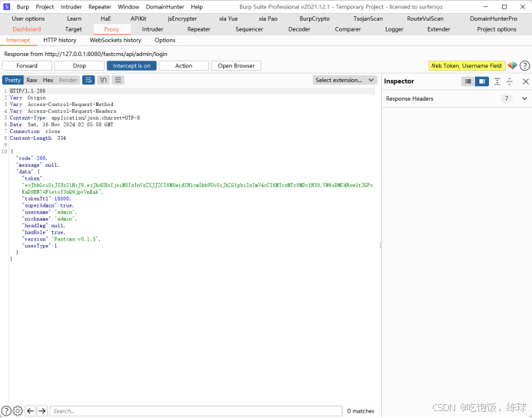Click the Forward button

click(x=27, y=66)
